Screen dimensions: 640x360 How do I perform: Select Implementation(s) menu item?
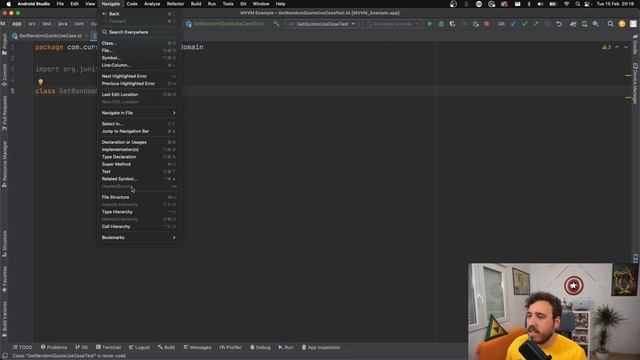coord(139,150)
